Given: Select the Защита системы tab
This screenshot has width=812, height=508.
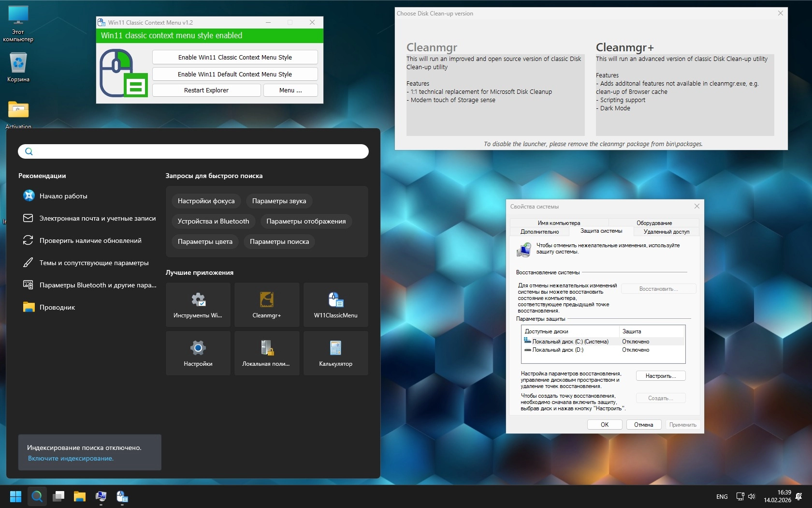Looking at the screenshot, I should tap(601, 231).
